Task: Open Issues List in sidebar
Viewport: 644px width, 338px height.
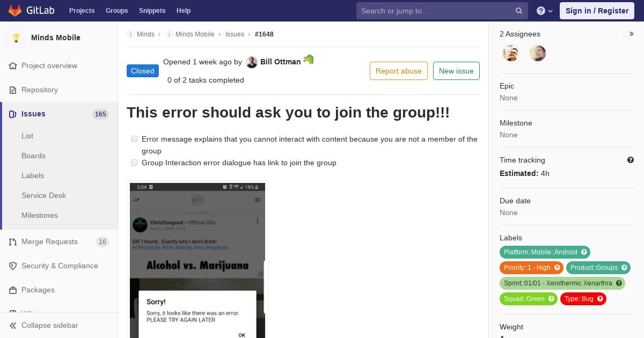Action: coord(27,136)
